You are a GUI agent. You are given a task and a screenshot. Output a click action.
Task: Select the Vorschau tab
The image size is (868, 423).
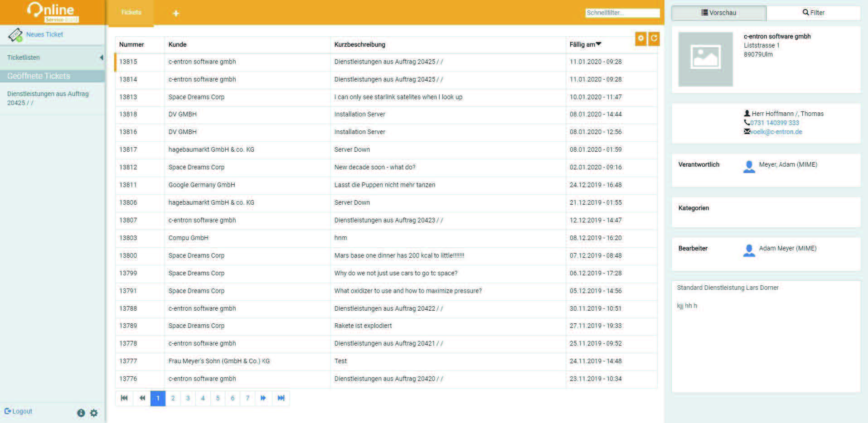pos(719,13)
